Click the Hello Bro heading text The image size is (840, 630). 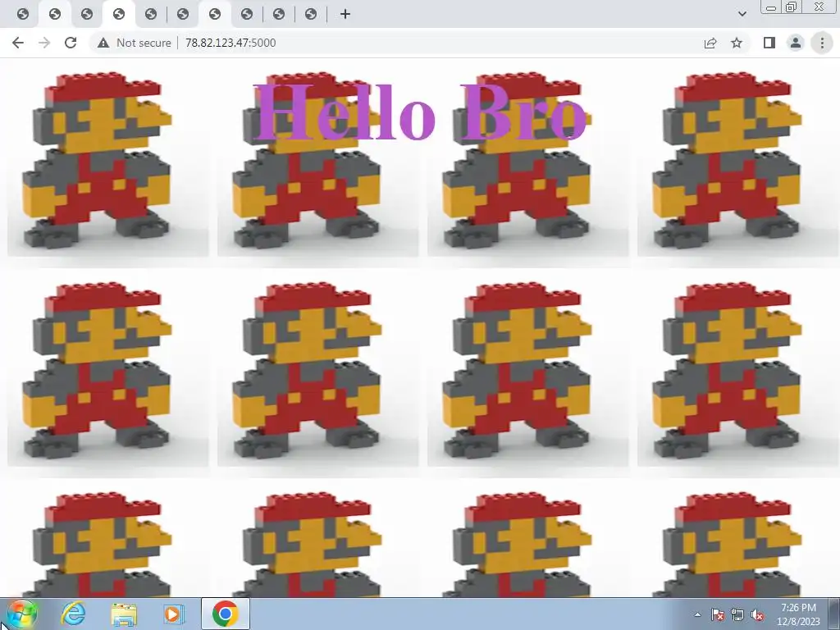422,113
